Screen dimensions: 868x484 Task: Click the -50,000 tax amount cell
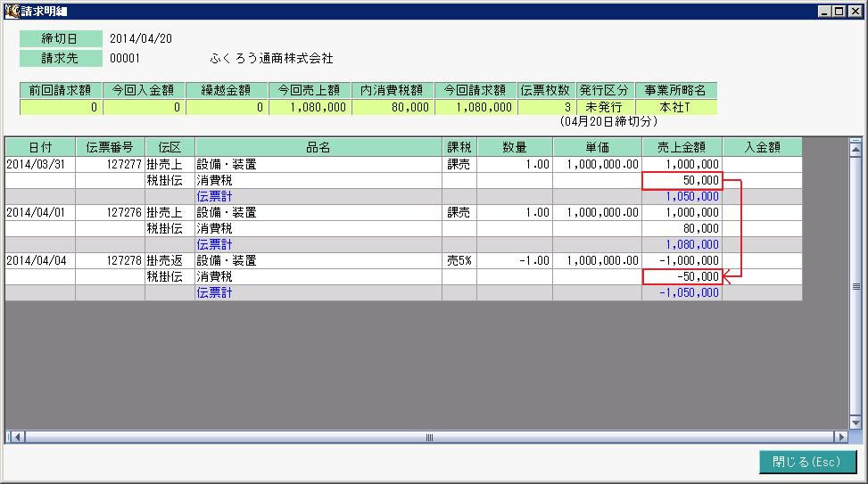click(682, 276)
